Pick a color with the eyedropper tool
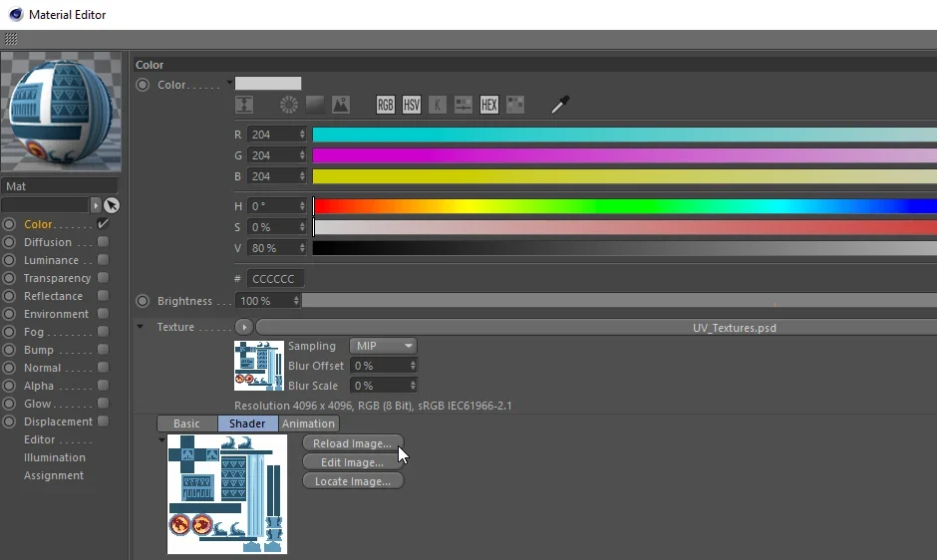 (560, 105)
